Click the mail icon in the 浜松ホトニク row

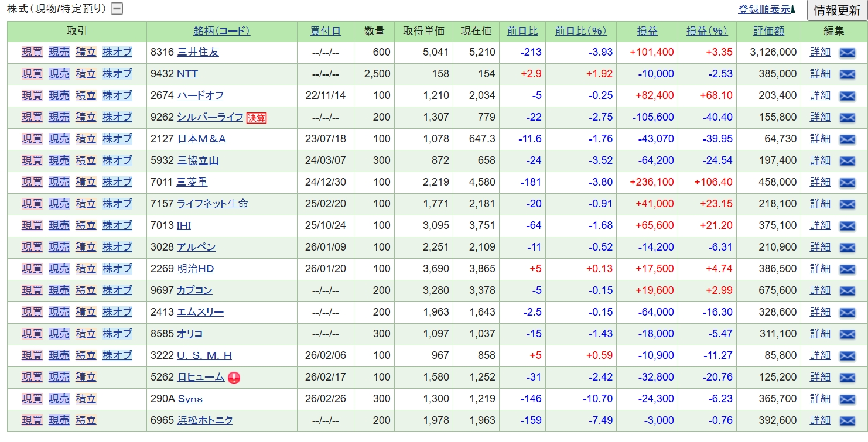click(847, 421)
